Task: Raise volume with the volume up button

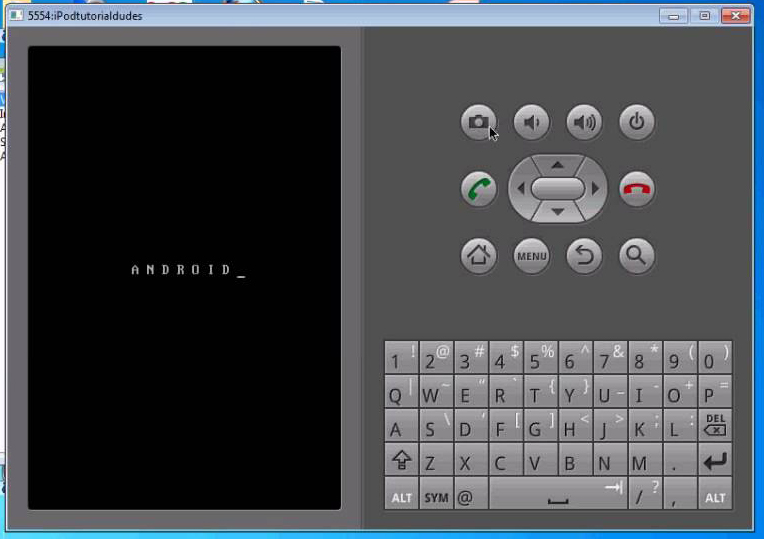Action: click(584, 122)
